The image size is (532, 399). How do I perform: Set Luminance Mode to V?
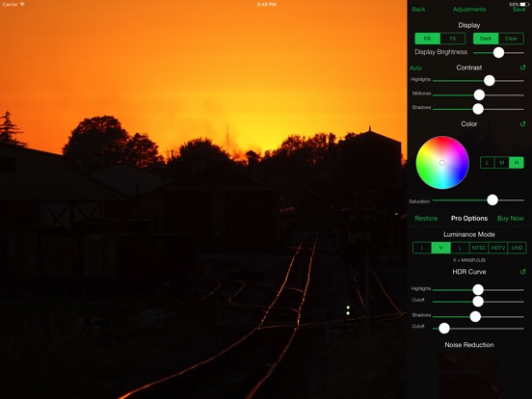click(x=440, y=248)
